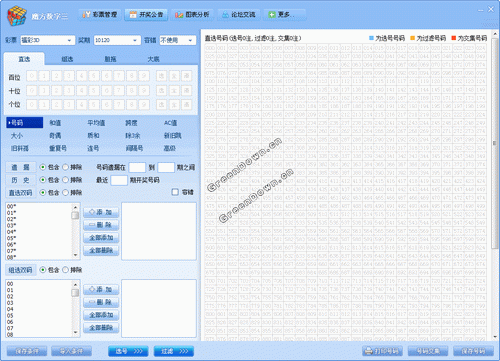Select the 平均值 filter category
This screenshot has width=500, height=361.
pyautogui.click(x=96, y=123)
